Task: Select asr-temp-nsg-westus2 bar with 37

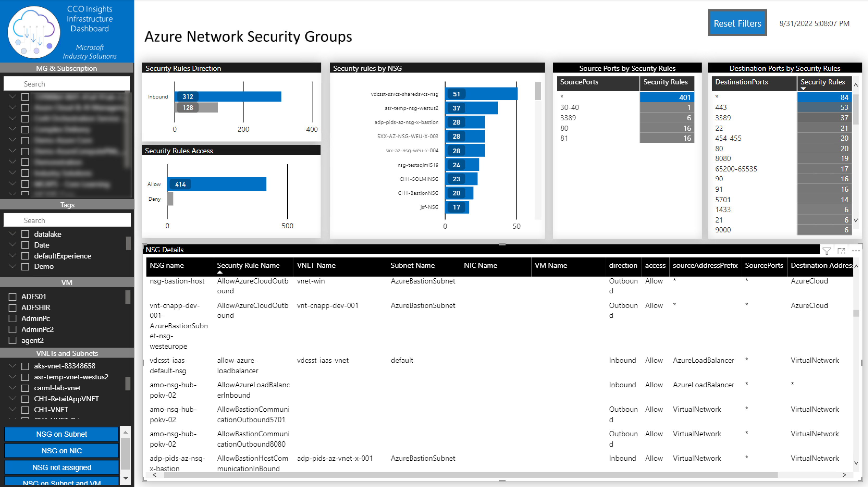Action: pyautogui.click(x=471, y=108)
